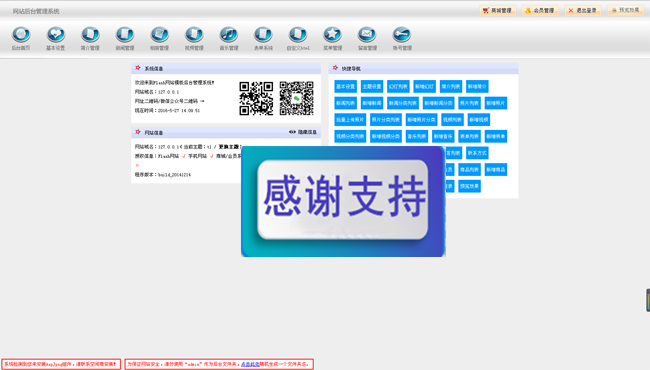The width and height of the screenshot is (650, 370).
Task: Open the 留言管理 envelope icon
Action: click(367, 34)
